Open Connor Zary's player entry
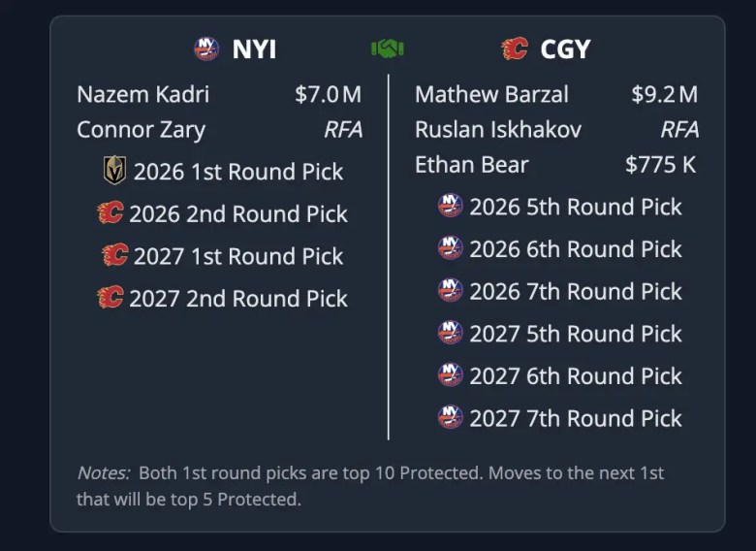 pos(141,129)
